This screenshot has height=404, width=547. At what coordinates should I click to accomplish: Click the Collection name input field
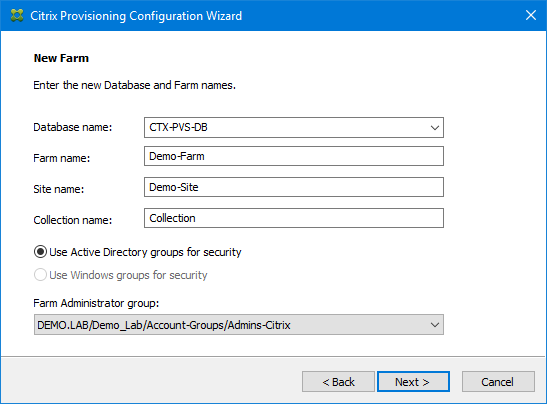[x=294, y=218]
